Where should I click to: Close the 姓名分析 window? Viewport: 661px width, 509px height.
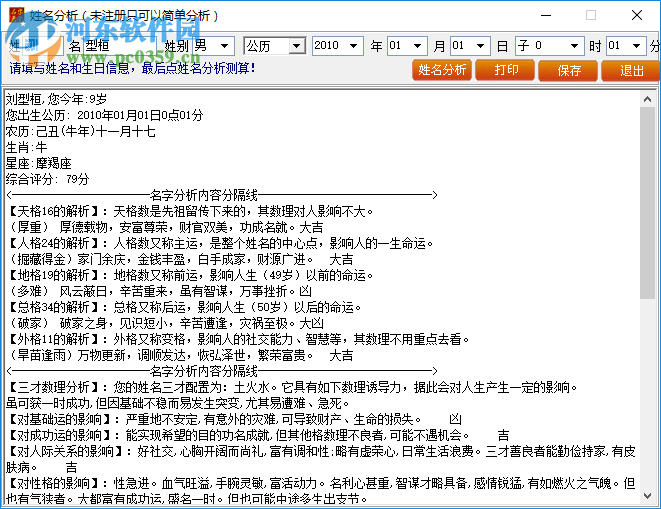tap(637, 15)
